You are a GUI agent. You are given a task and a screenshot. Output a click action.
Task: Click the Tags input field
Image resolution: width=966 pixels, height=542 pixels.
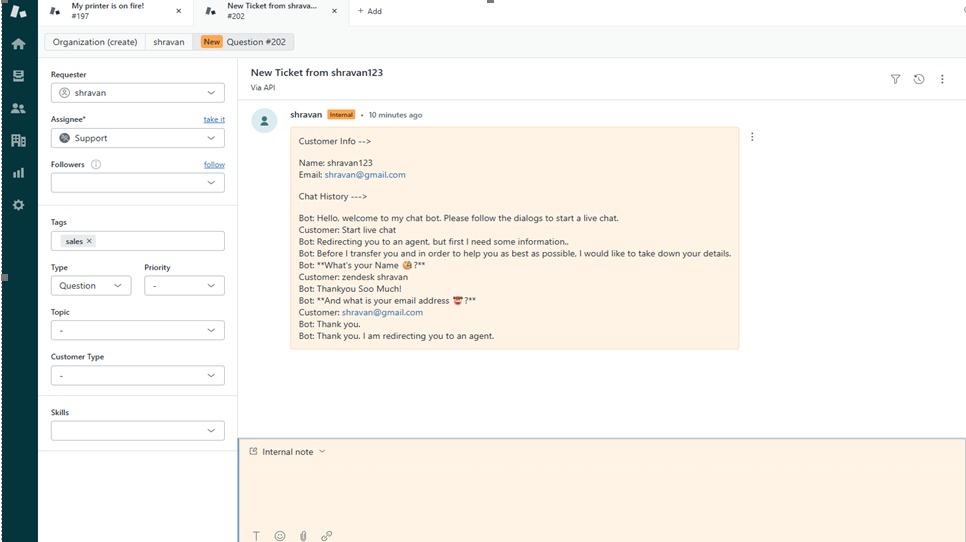click(x=137, y=241)
